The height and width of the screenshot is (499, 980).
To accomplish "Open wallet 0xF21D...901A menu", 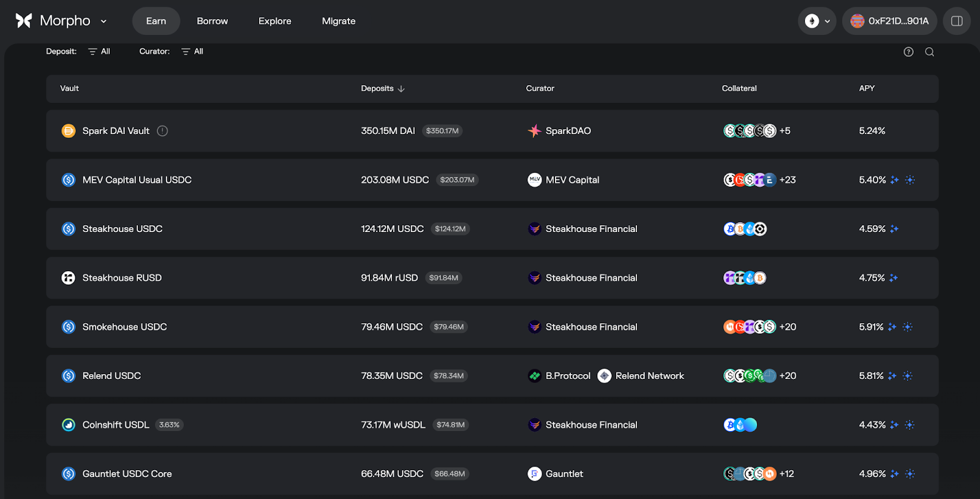I will tap(889, 21).
